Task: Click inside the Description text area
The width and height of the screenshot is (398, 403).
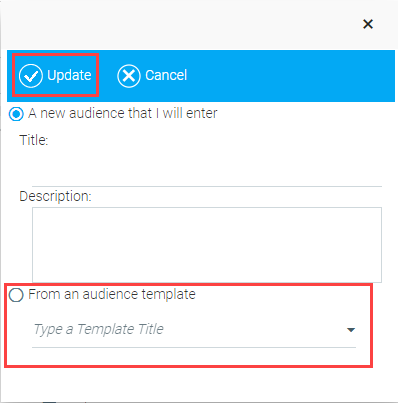Action: pyautogui.click(x=207, y=245)
